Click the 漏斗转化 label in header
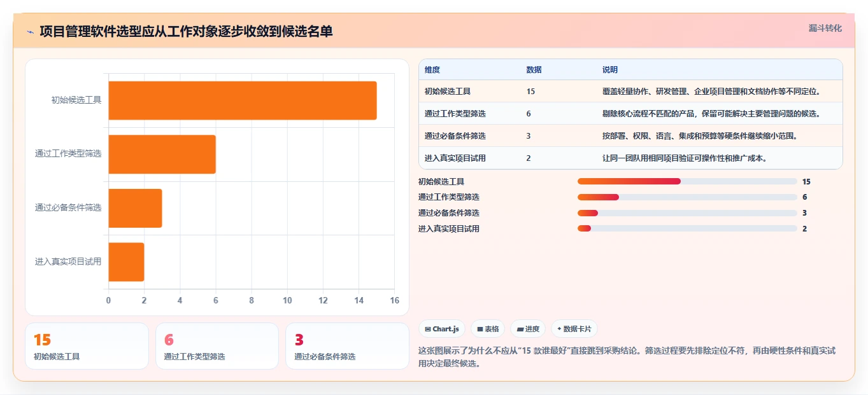Image resolution: width=868 pixels, height=395 pixels. [x=825, y=29]
